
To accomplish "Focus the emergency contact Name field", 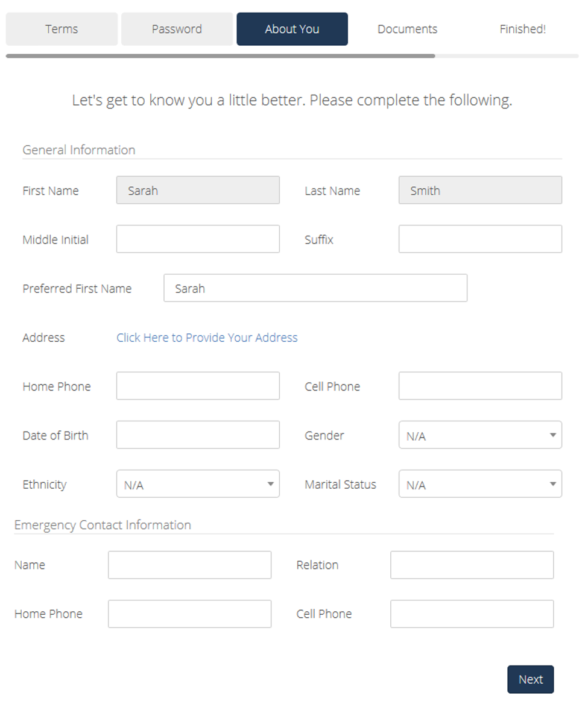I will pyautogui.click(x=189, y=565).
